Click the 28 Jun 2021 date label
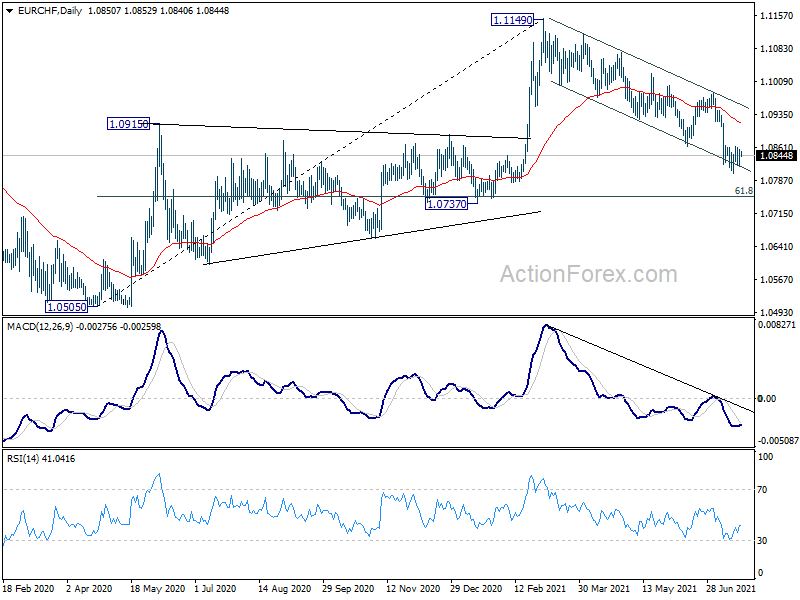 click(731, 588)
